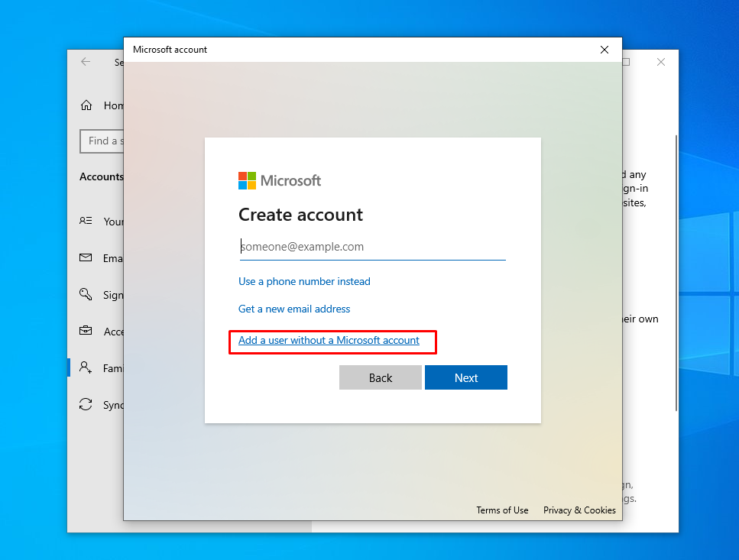
Task: Open Email accounts envelope icon in Settings
Action: click(86, 257)
